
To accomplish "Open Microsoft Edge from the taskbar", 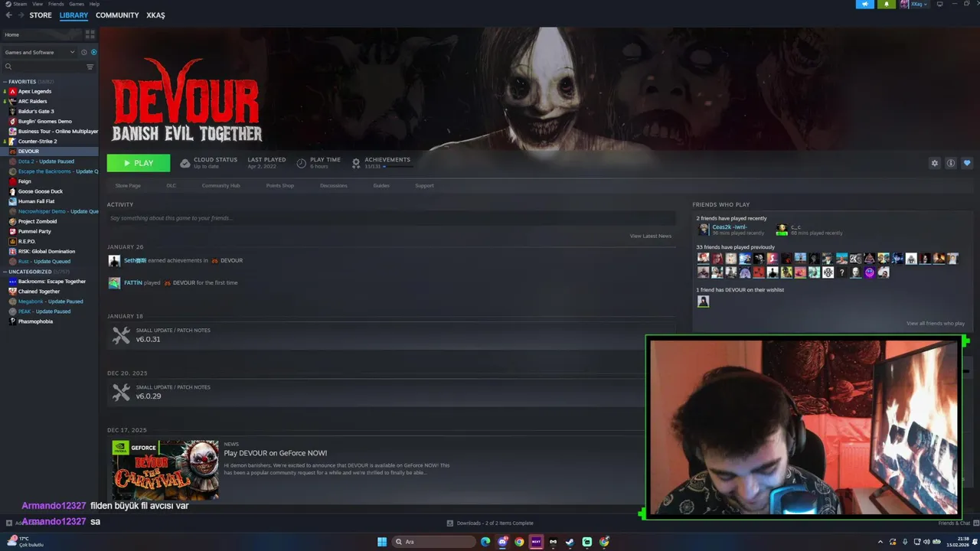I will click(x=485, y=542).
